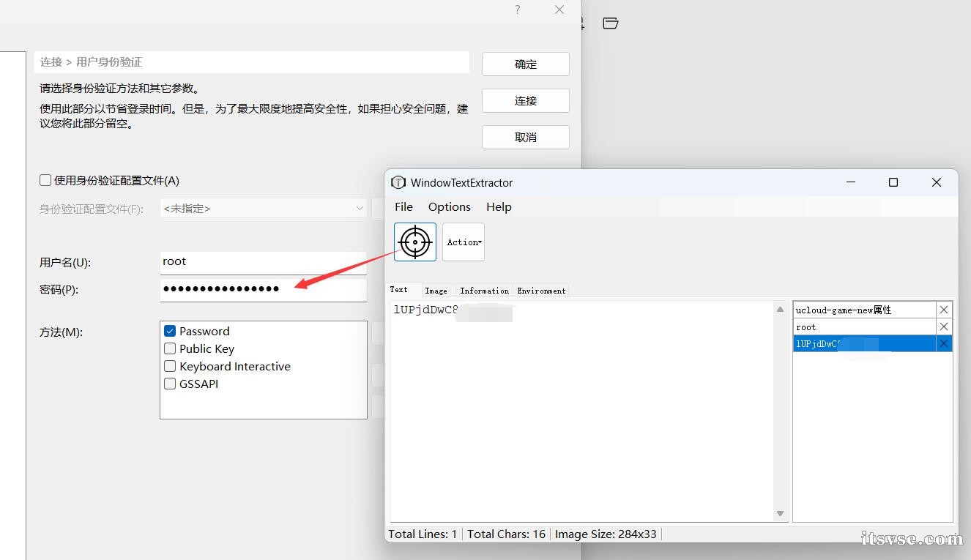Click Image Size: 284x33 status entry
Image resolution: width=971 pixels, height=560 pixels.
[606, 534]
